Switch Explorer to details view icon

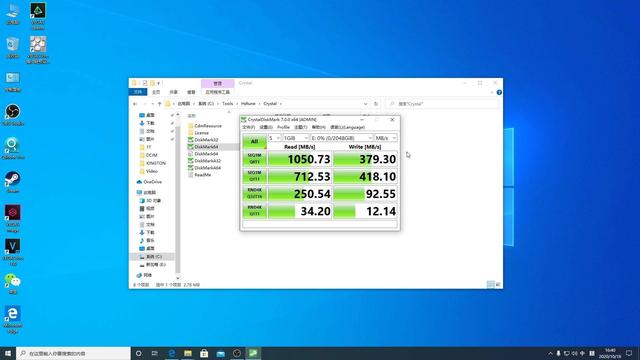coord(491,284)
